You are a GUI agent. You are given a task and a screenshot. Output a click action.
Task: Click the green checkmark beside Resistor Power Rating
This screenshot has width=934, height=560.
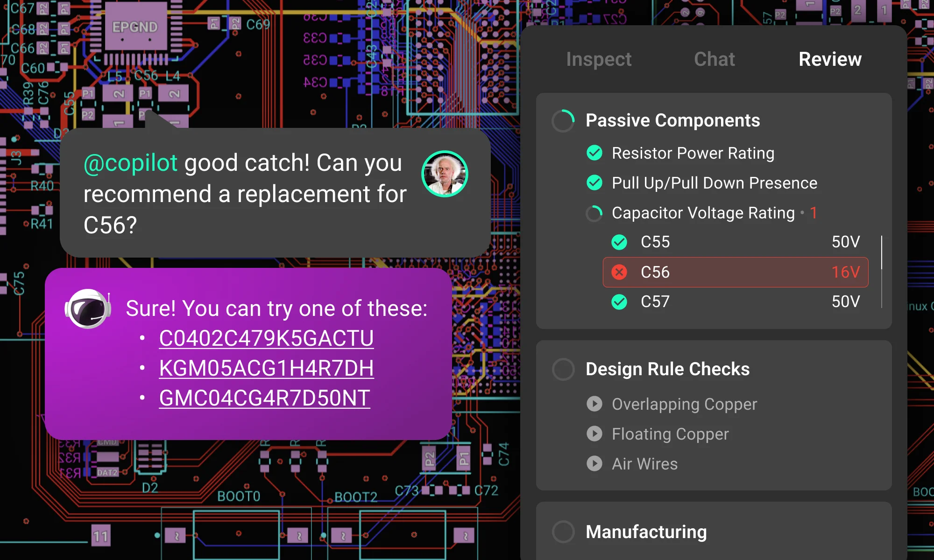click(x=594, y=153)
